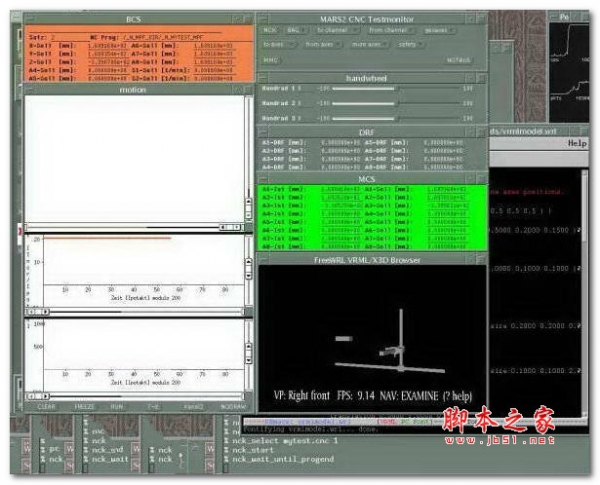Select the 'nck_wait_until_progend' terminal line
The width and height of the screenshot is (600, 485).
(x=283, y=459)
